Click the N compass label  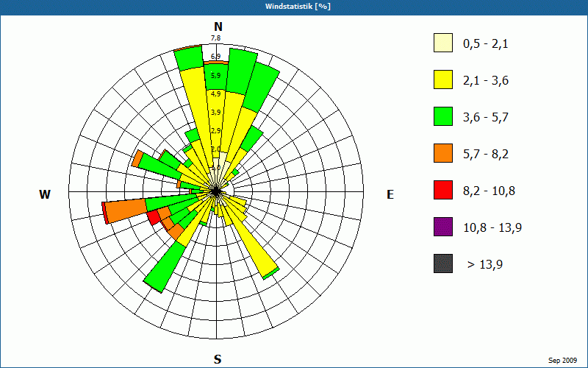point(218,26)
